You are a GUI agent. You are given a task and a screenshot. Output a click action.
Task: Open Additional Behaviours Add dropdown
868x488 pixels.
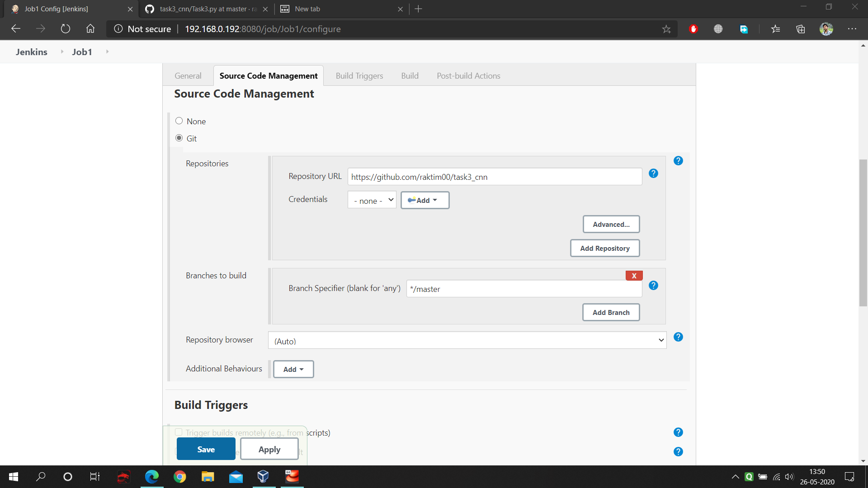pyautogui.click(x=293, y=369)
